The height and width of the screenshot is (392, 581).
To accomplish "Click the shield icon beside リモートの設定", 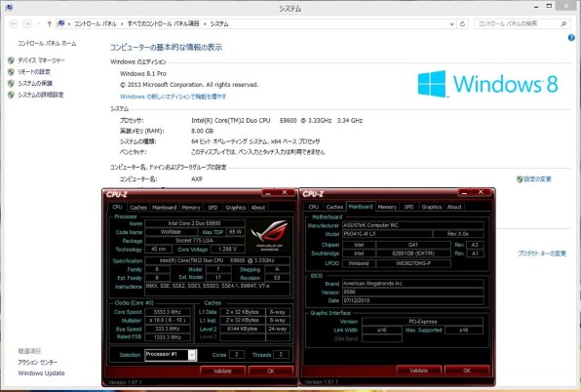I will [x=11, y=72].
